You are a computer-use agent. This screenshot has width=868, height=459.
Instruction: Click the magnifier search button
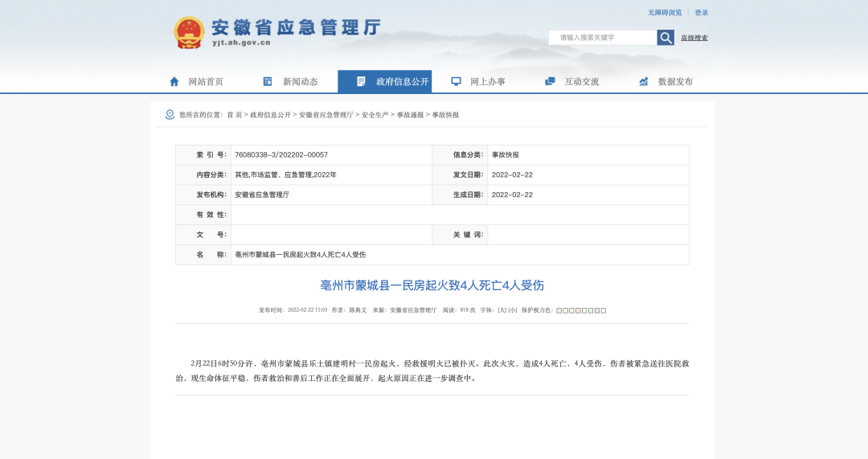[x=665, y=38]
